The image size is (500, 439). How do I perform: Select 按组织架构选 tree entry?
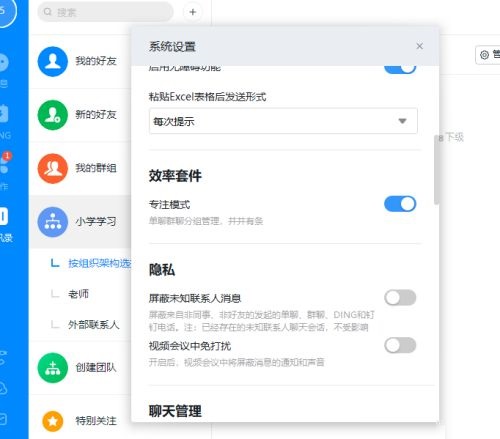click(x=100, y=263)
